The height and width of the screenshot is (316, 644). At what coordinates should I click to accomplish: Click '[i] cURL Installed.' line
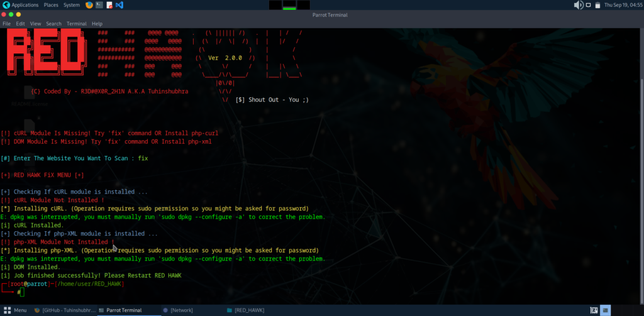(32, 226)
